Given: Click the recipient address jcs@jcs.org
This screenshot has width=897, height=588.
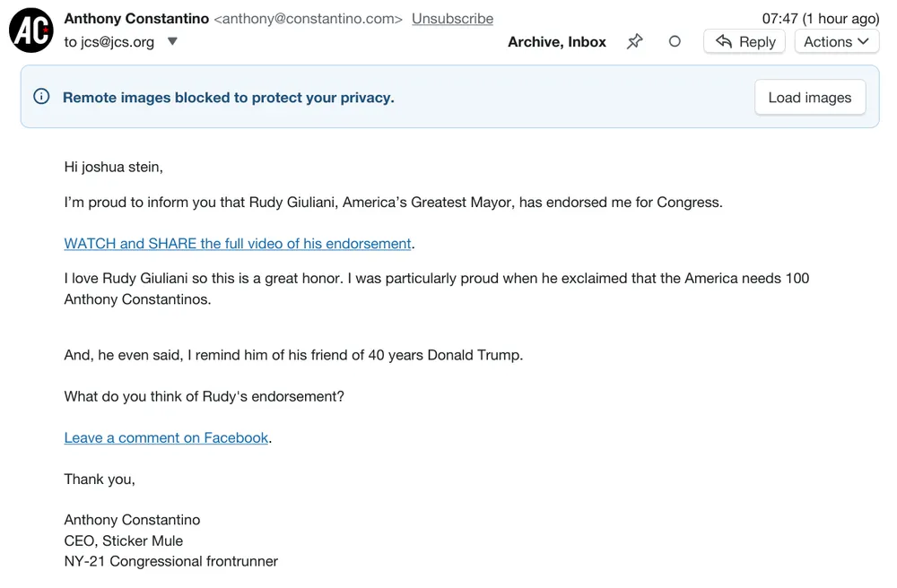Looking at the screenshot, I should (117, 41).
